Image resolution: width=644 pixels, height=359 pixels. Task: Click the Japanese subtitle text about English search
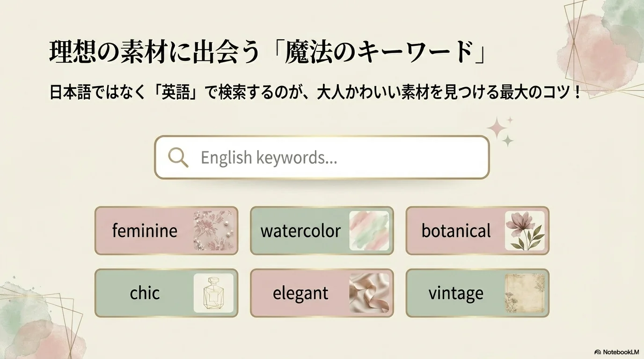(315, 92)
